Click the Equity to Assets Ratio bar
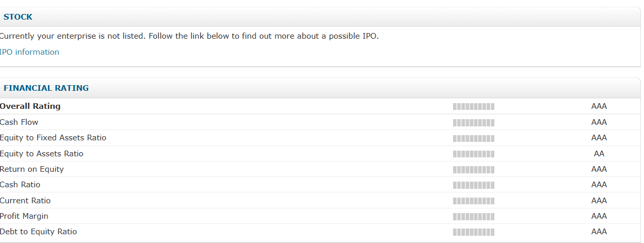The image size is (644, 243). [473, 154]
